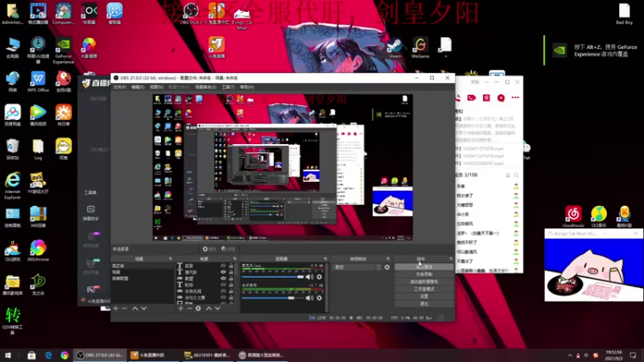Toggle visibility eye for 联盟 source
Image resolution: width=644 pixels, height=362 pixels.
pos(224,278)
